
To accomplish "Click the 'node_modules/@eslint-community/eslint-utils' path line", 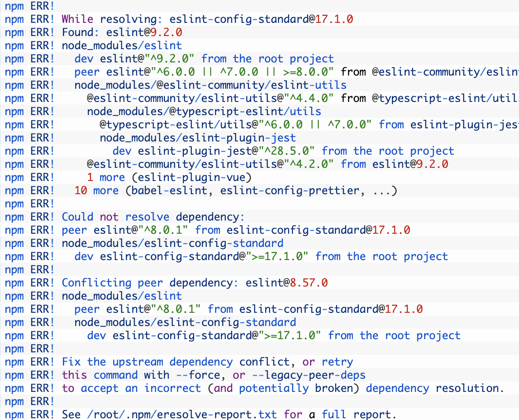I will pos(210,85).
